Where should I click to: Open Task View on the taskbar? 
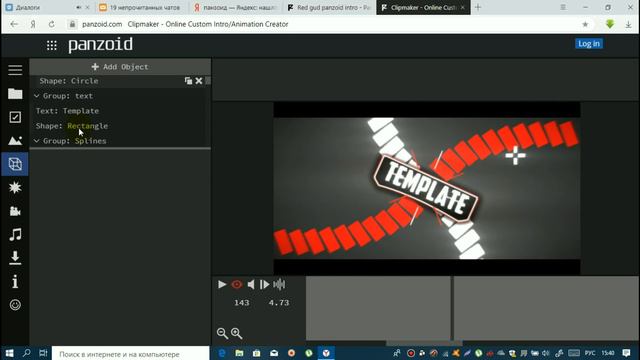[43, 353]
